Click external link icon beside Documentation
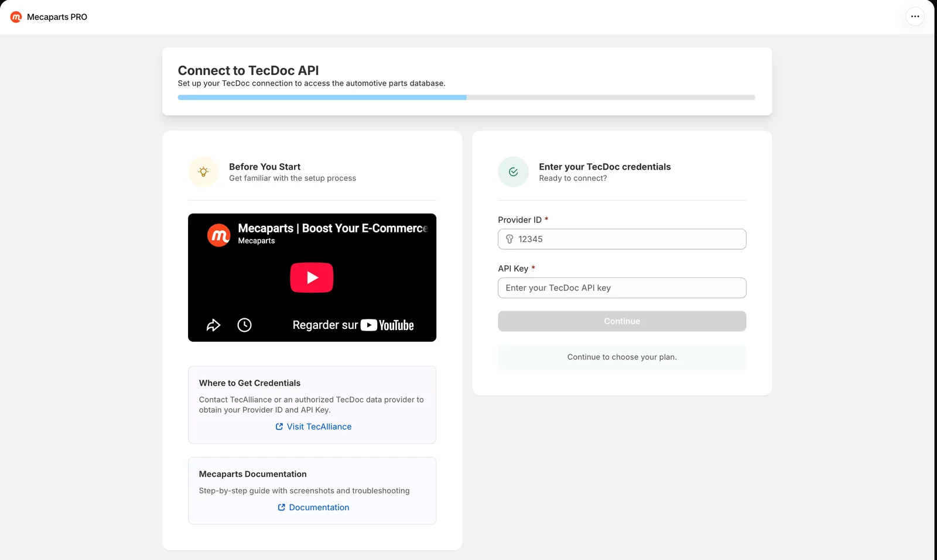The image size is (937, 560). point(282,507)
